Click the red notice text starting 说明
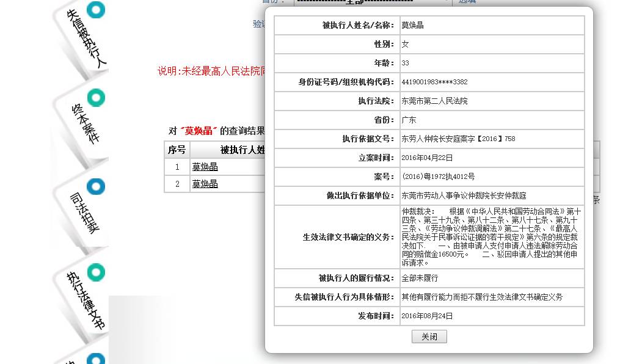This screenshot has height=364, width=620. (211, 71)
